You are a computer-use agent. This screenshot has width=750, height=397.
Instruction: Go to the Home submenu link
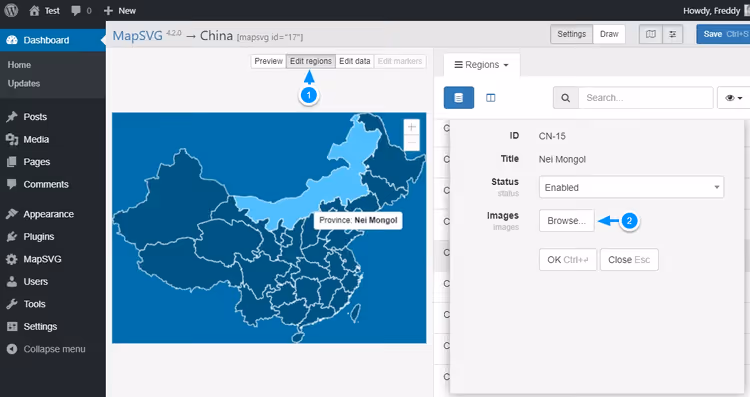pos(19,65)
